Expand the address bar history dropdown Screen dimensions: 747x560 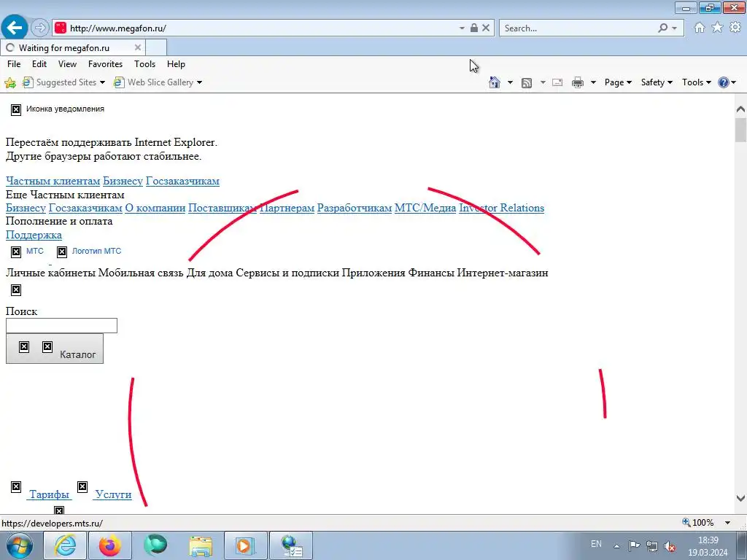[x=462, y=28]
